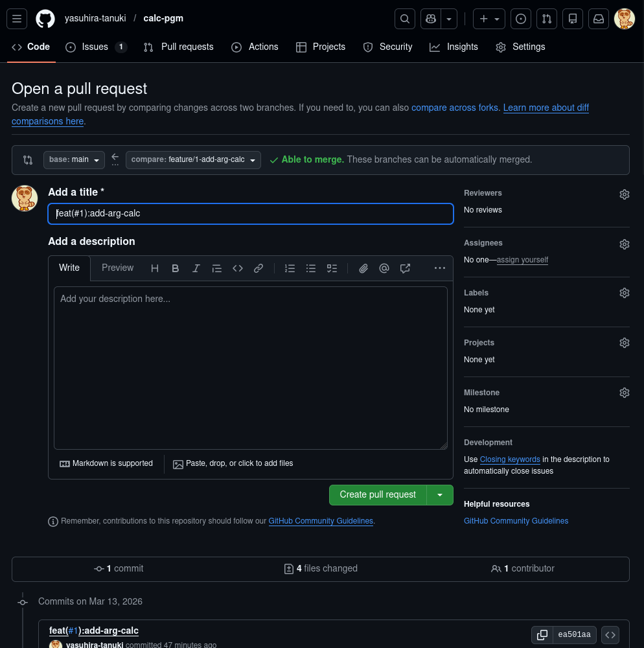
Task: Insert a task list checkbox item
Action: coord(332,268)
